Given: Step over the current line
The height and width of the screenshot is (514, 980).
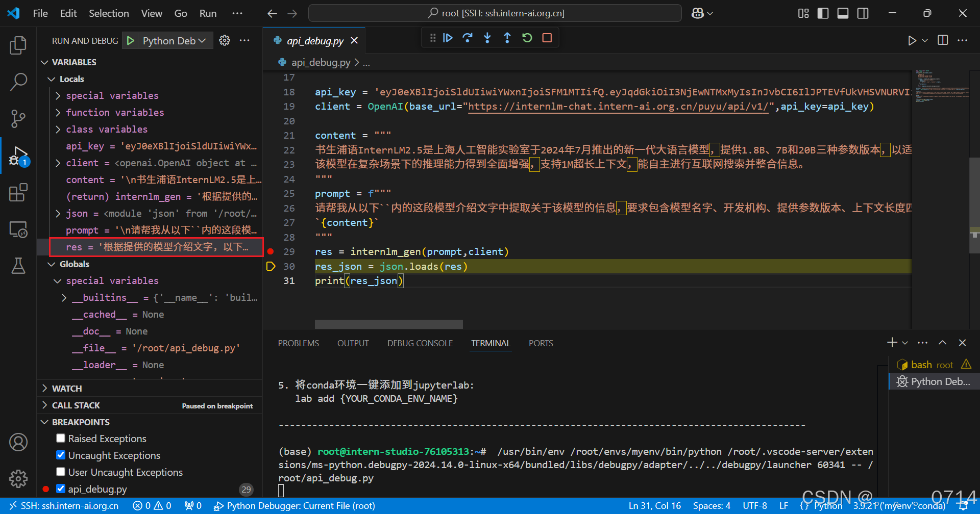Looking at the screenshot, I should [468, 38].
